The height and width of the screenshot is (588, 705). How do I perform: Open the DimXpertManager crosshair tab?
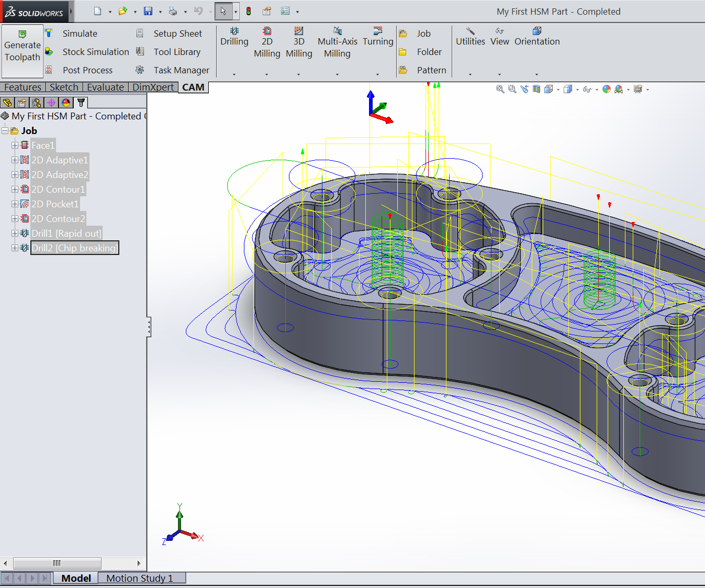[51, 103]
